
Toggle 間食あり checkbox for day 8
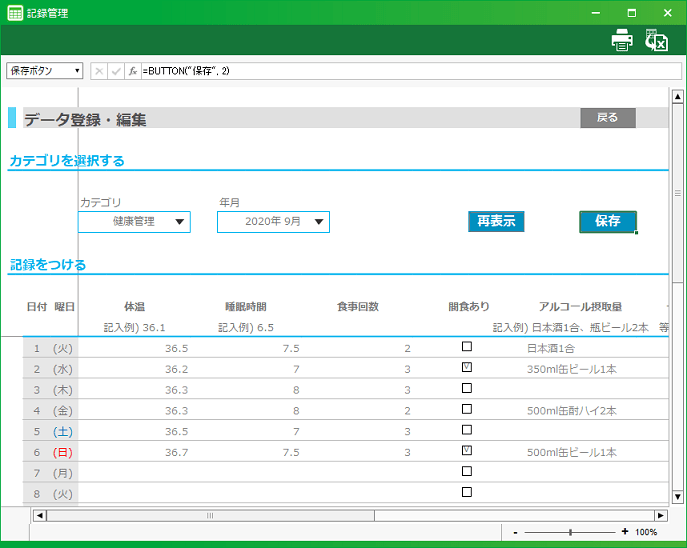(467, 492)
